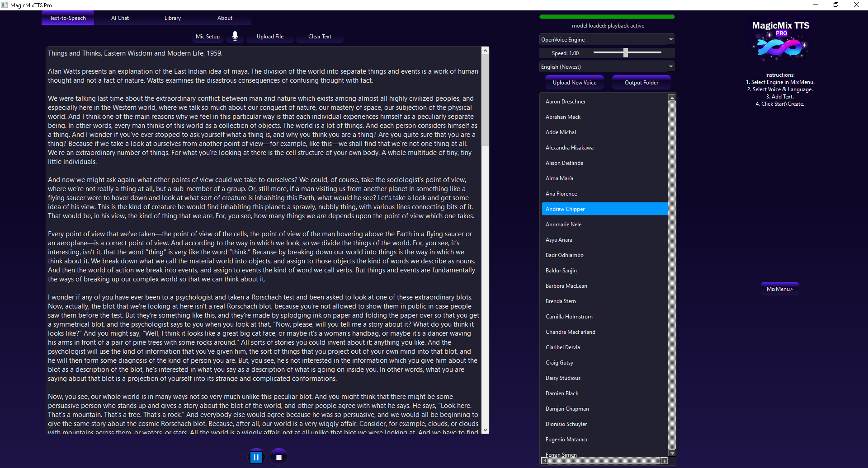Open the AI Chat tab
Viewport: 868px width, 468px height.
point(120,18)
